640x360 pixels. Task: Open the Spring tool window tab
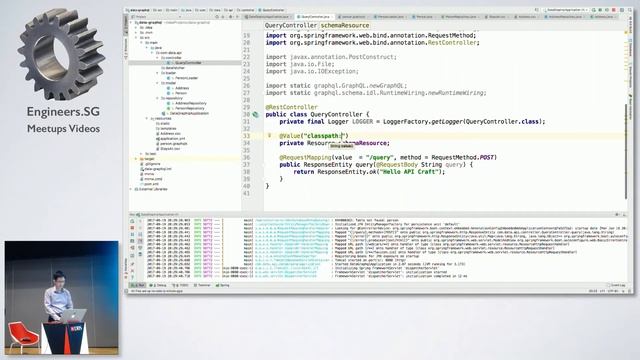pyautogui.click(x=222, y=285)
